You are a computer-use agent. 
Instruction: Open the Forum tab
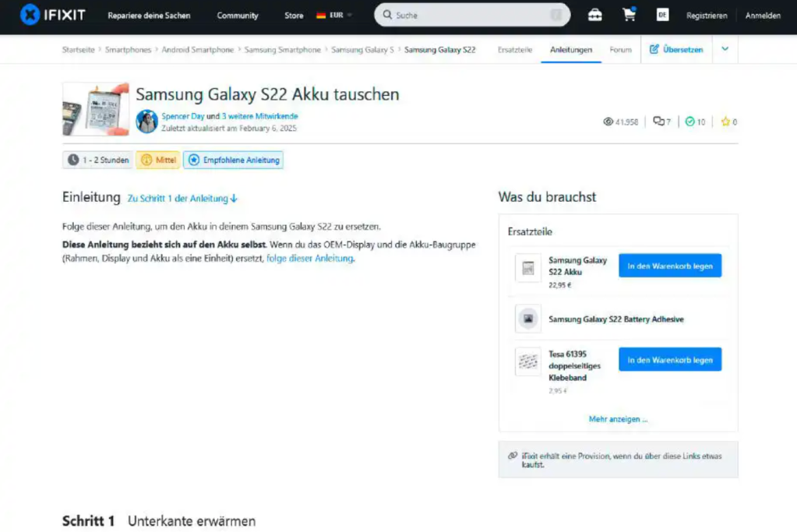tap(620, 50)
